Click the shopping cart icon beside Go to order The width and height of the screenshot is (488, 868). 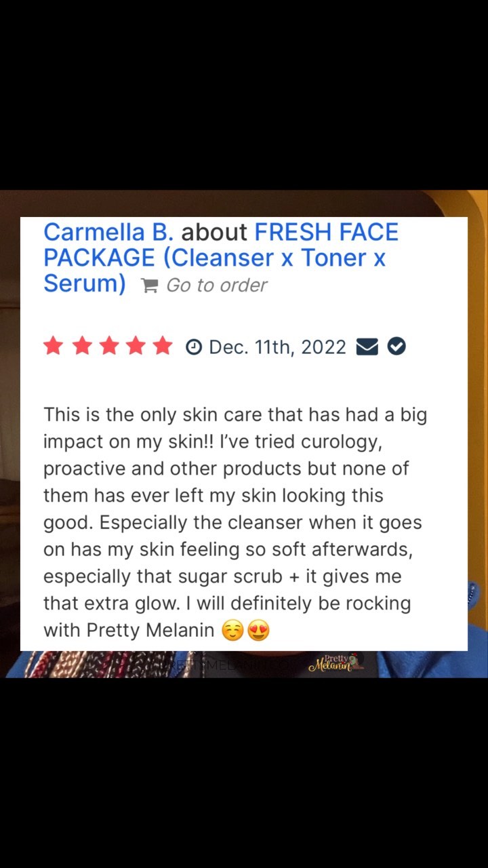149,286
